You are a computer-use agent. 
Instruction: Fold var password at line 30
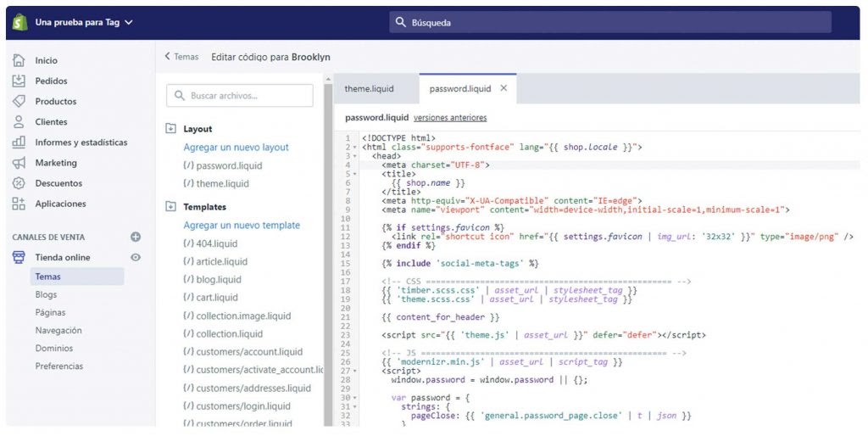tap(355, 398)
